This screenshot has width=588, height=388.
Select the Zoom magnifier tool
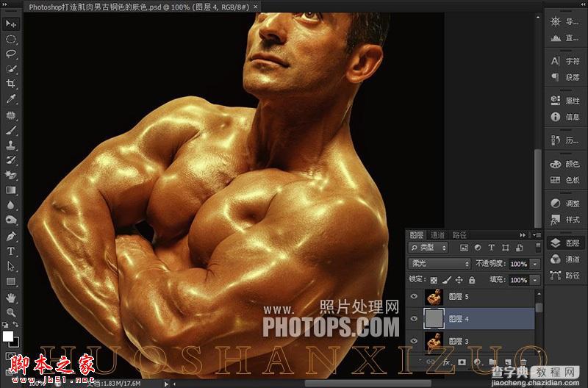(11, 312)
